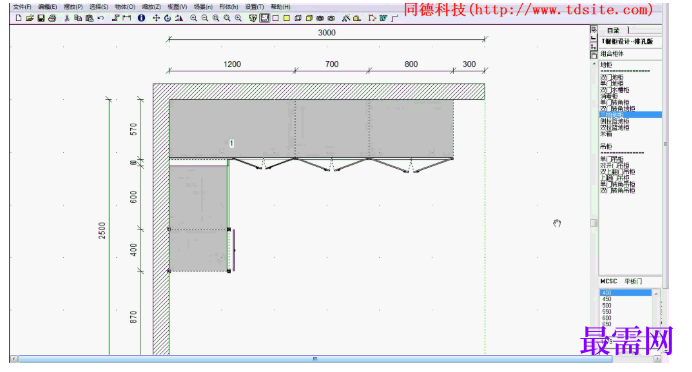
Task: Select the Rotate circular-arrow tool
Action: [x=167, y=18]
